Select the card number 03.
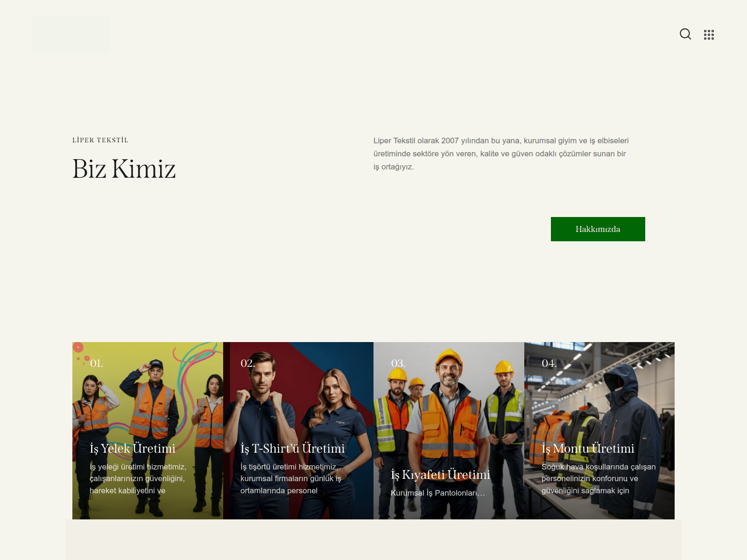747x560 pixels. point(398,364)
